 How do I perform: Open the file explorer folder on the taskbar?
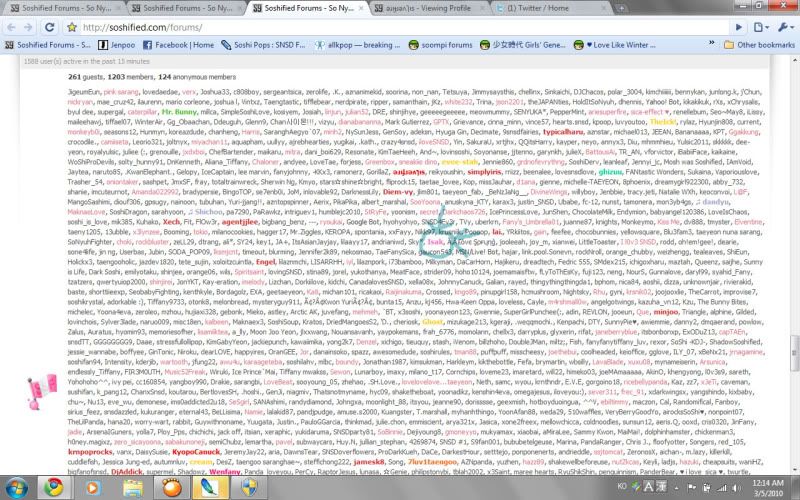[132, 488]
